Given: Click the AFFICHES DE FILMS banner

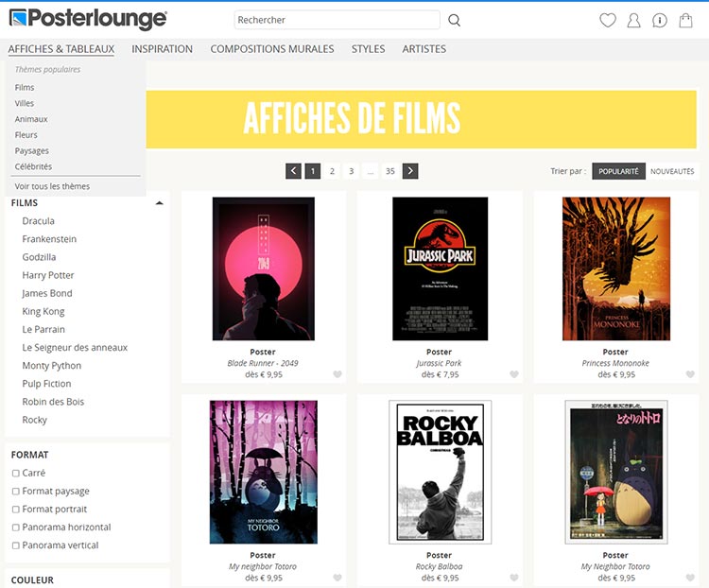Looking at the screenshot, I should click(421, 119).
